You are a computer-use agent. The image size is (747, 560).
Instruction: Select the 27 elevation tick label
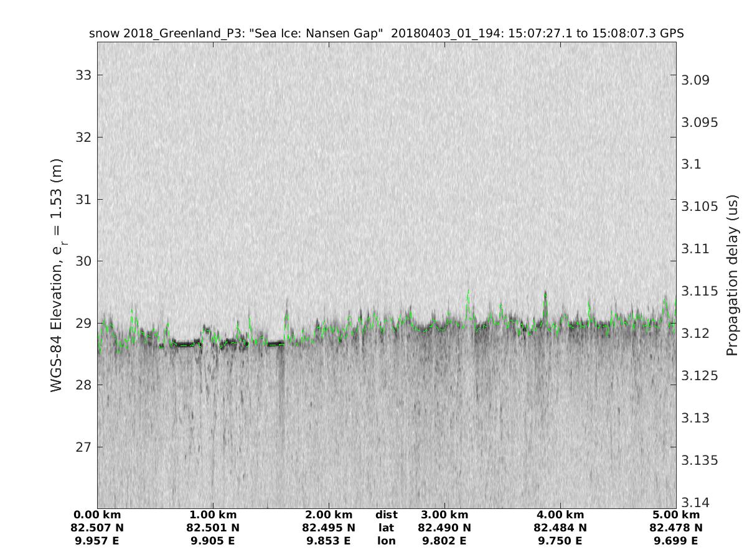coord(83,447)
